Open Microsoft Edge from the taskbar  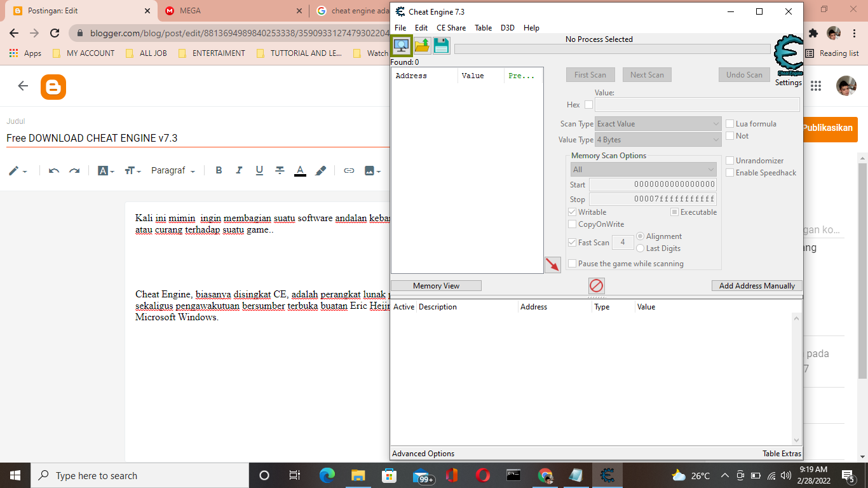click(327, 475)
